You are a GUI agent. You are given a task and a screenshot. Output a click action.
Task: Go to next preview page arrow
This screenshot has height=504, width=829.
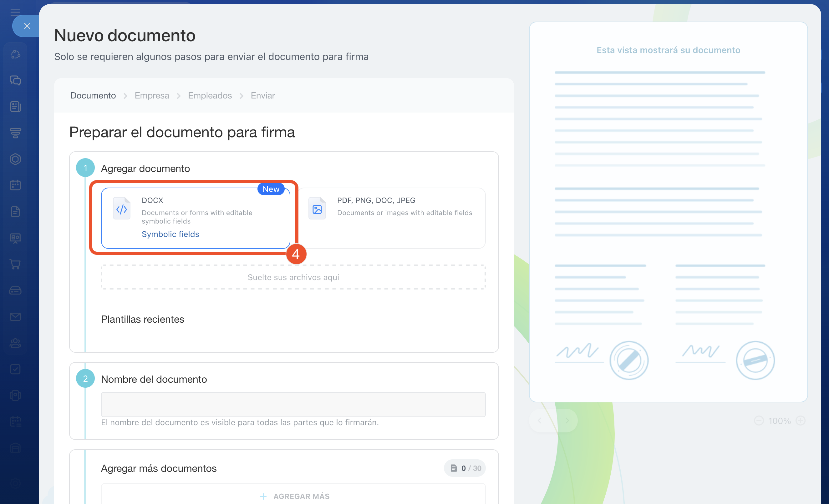[567, 421]
